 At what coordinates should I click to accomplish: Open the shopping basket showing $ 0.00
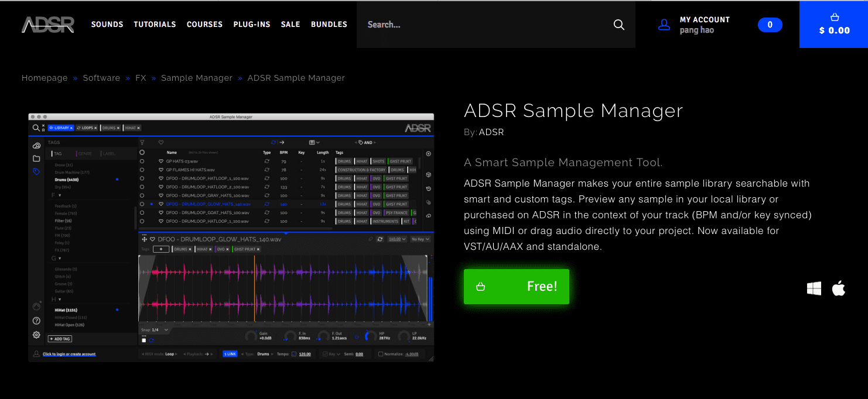tap(834, 25)
